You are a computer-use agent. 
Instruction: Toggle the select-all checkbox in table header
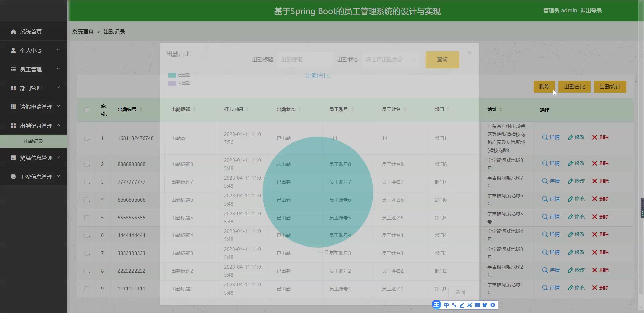(87, 110)
